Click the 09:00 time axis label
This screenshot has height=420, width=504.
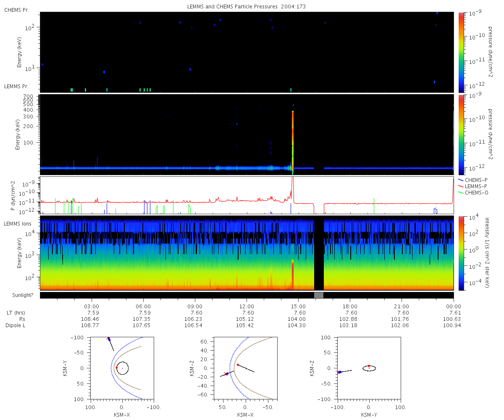[195, 306]
